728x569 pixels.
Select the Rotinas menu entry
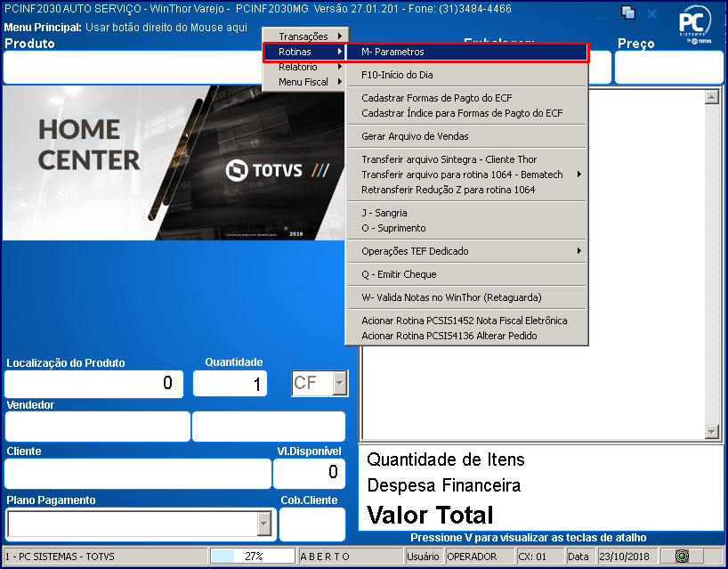(304, 52)
